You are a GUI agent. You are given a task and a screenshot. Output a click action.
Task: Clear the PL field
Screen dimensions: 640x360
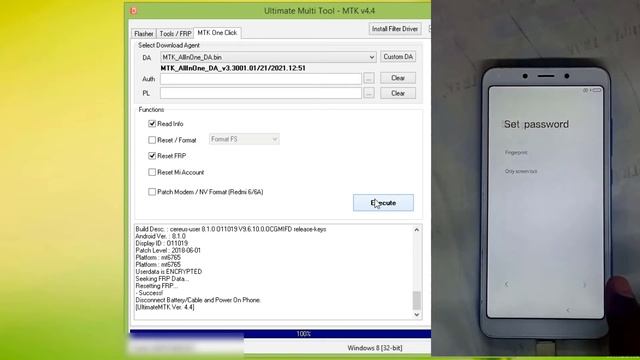coord(398,93)
